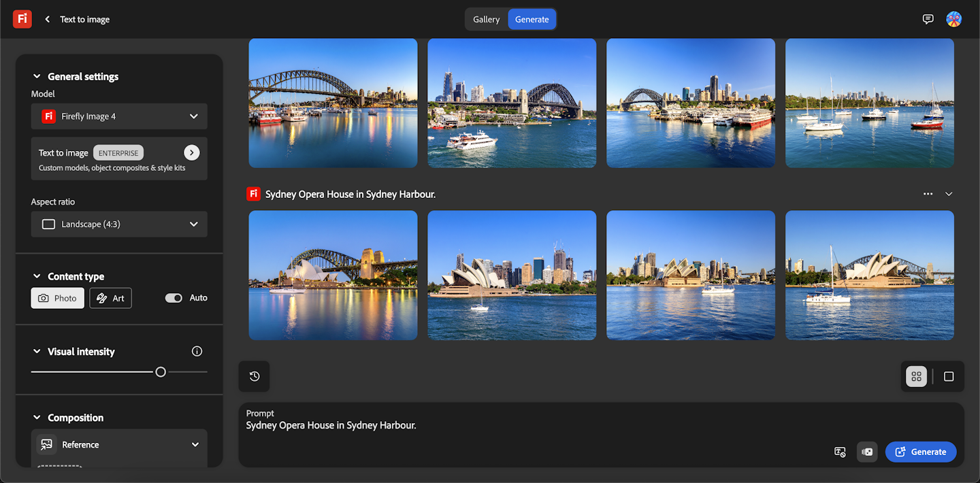This screenshot has height=483, width=980.
Task: Select Art content type
Action: pos(110,298)
